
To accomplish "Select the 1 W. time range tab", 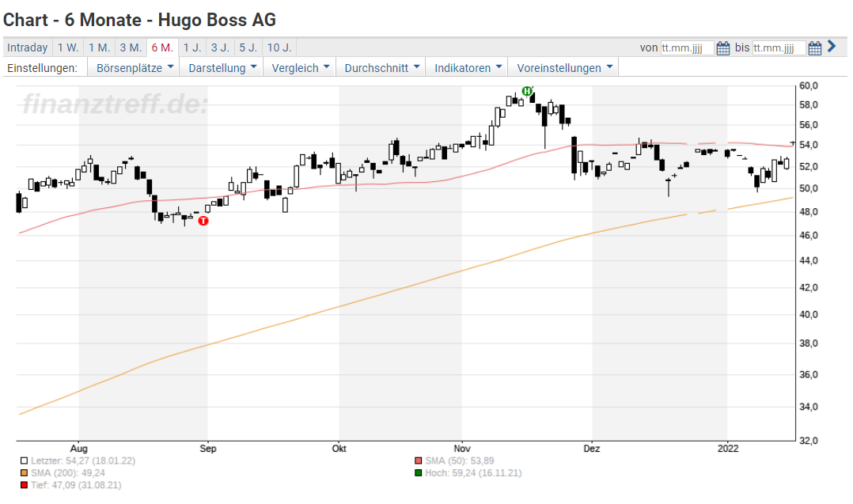I will pyautogui.click(x=68, y=47).
